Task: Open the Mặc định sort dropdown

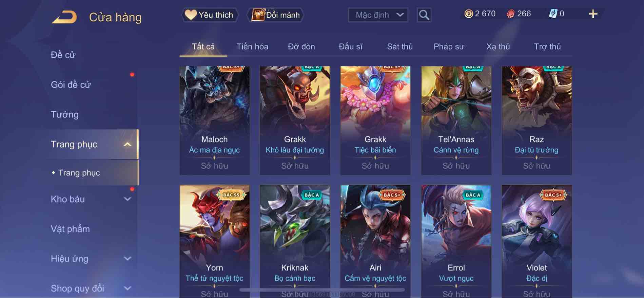Action: (378, 15)
